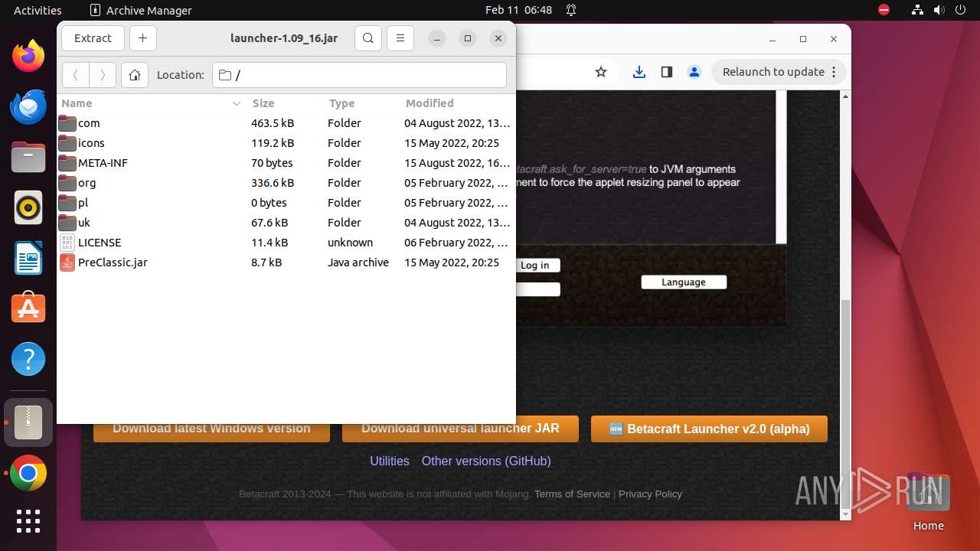Show applications grid in dock

pyautogui.click(x=28, y=521)
